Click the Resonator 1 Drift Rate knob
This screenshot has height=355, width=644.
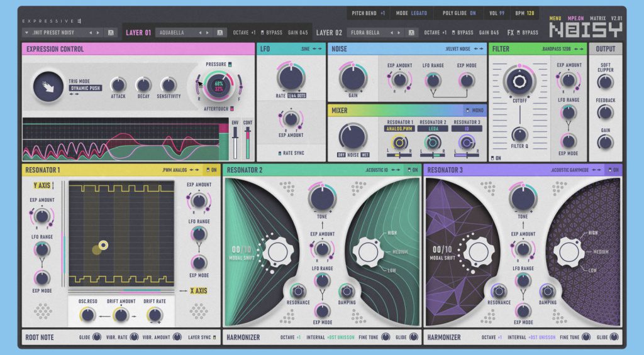coord(155,315)
